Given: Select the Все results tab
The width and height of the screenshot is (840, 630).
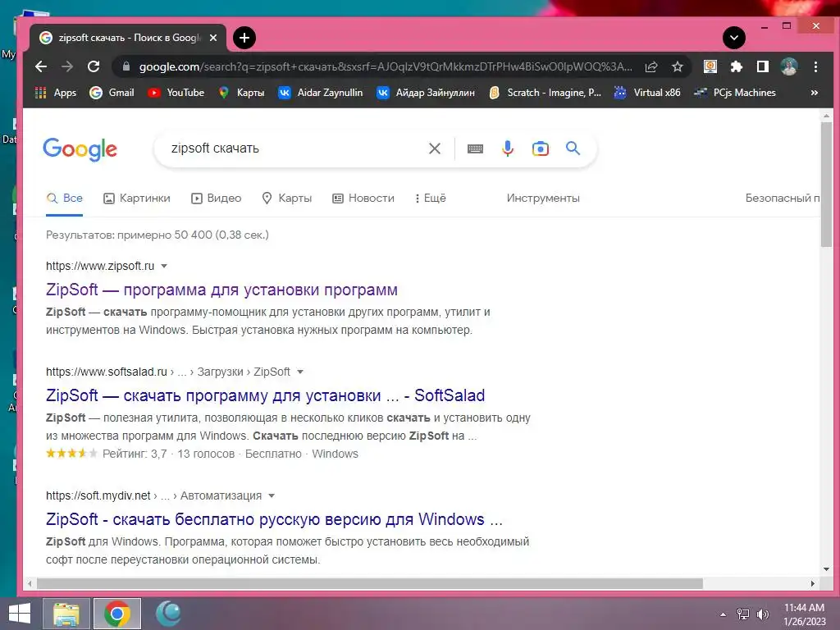Looking at the screenshot, I should click(64, 199).
